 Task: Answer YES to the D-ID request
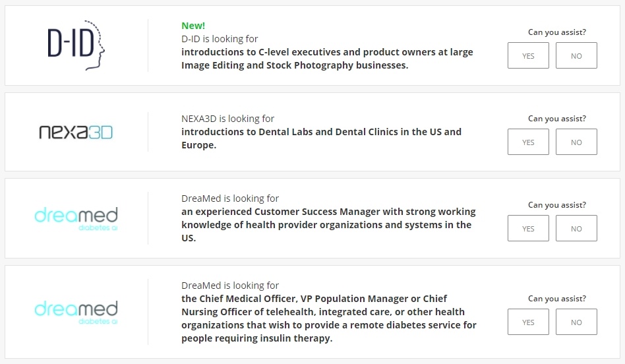(x=528, y=55)
